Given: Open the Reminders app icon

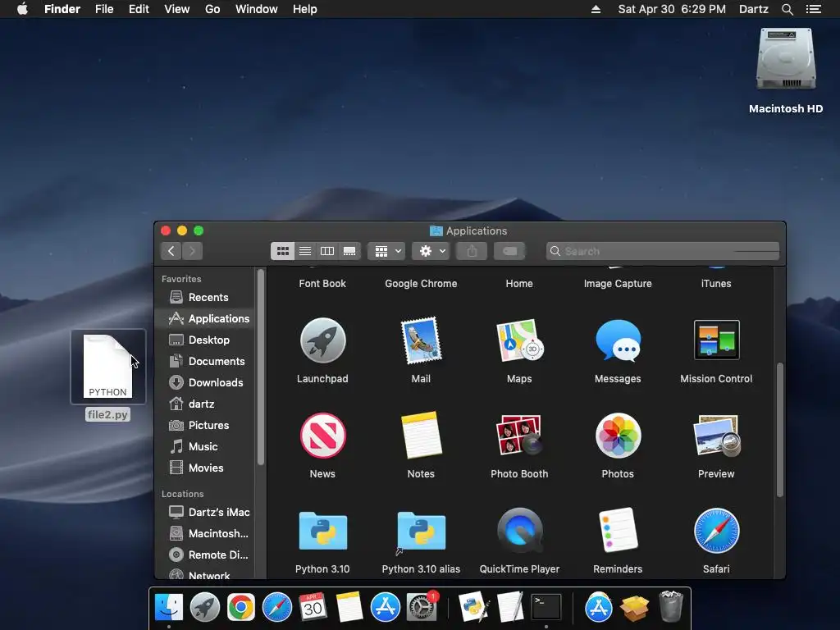Looking at the screenshot, I should tap(618, 530).
